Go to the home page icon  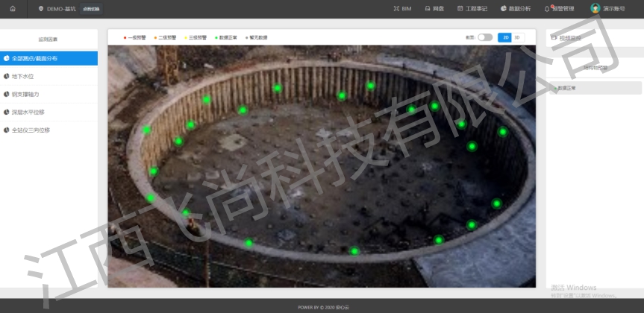13,9
